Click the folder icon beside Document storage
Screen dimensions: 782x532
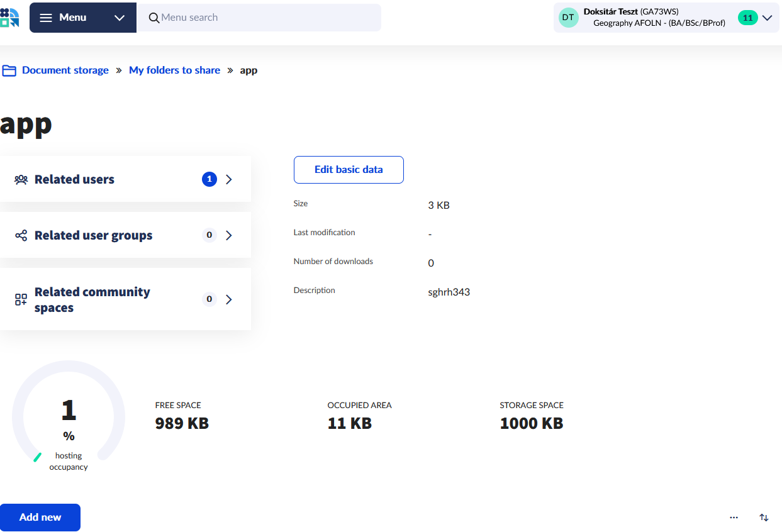[x=9, y=70]
